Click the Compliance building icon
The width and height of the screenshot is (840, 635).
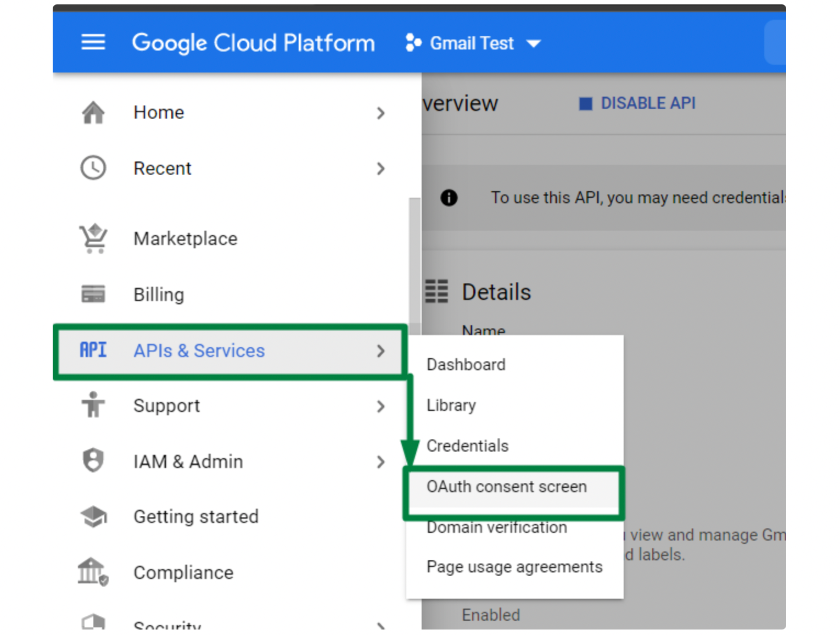point(93,572)
